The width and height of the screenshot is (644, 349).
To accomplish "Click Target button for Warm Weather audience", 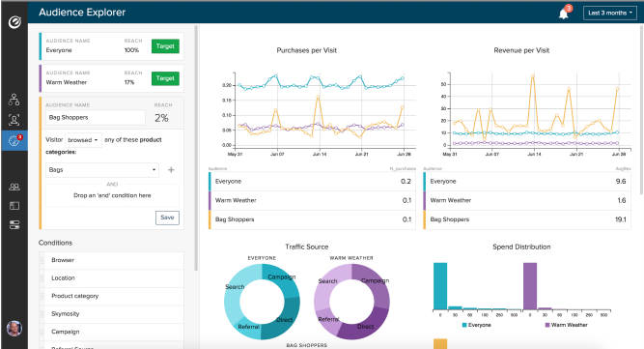I will coord(165,78).
